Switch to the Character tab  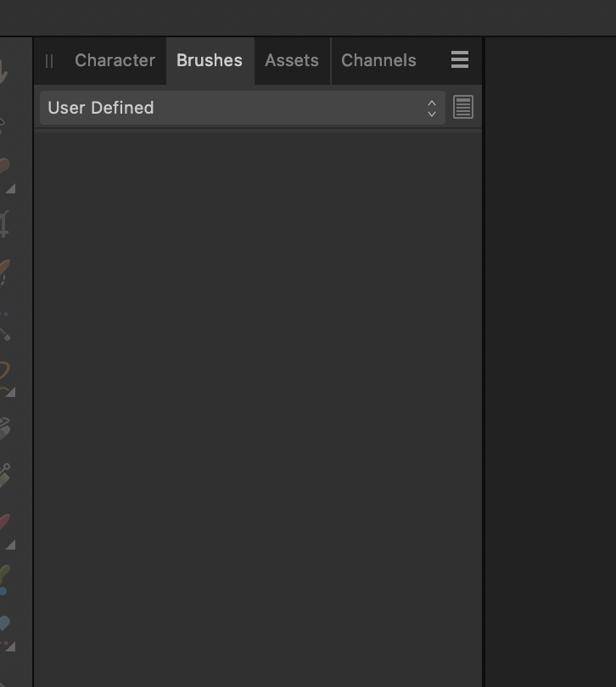[x=115, y=60]
